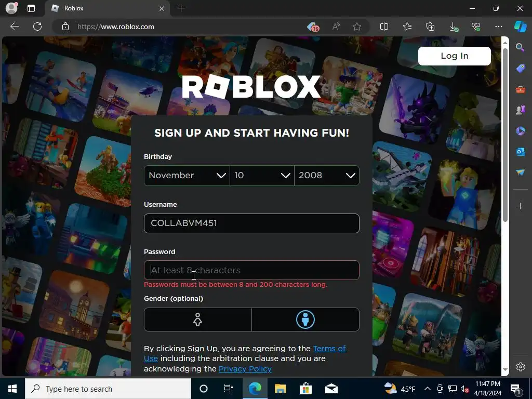Open sidebar Outlook icon
532x399 pixels.
pos(520,152)
